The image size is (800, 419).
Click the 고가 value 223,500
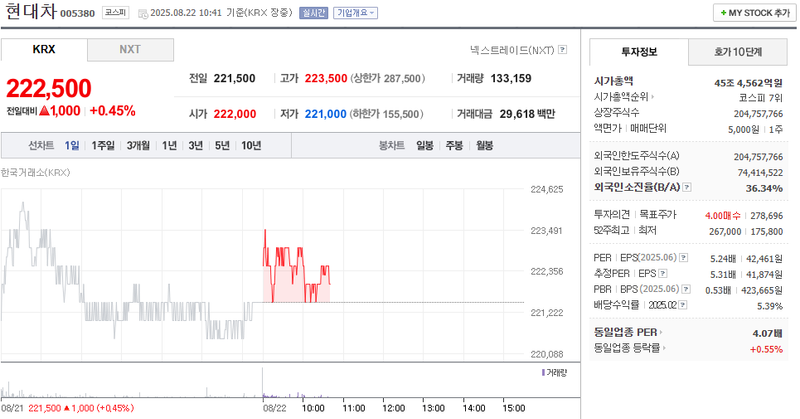click(x=326, y=79)
